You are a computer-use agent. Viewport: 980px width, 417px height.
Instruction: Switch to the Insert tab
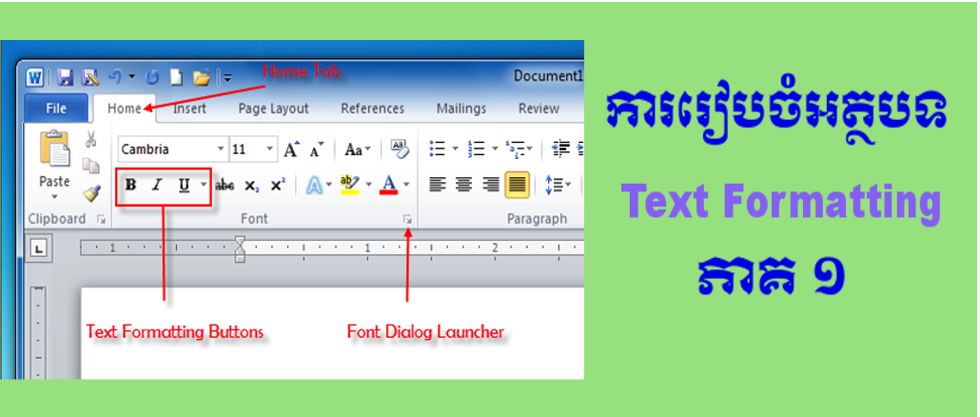click(189, 109)
